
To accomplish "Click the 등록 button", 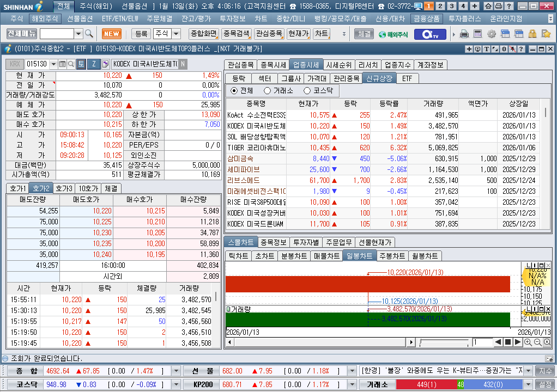I will pos(141,34).
